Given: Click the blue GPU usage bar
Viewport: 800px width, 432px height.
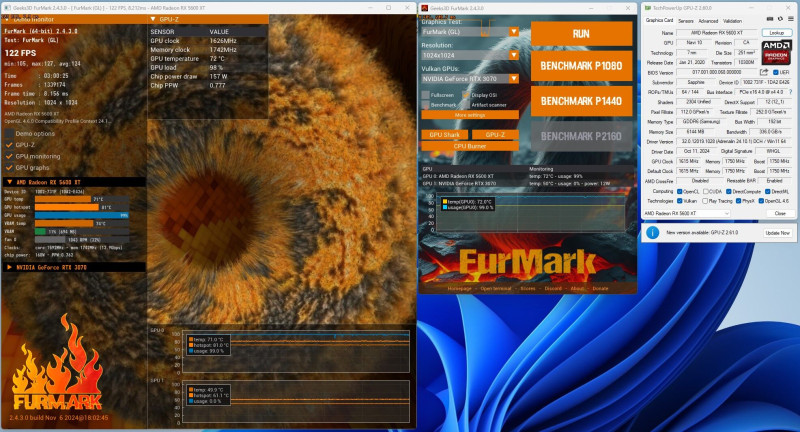Looking at the screenshot, I should (x=82, y=215).
